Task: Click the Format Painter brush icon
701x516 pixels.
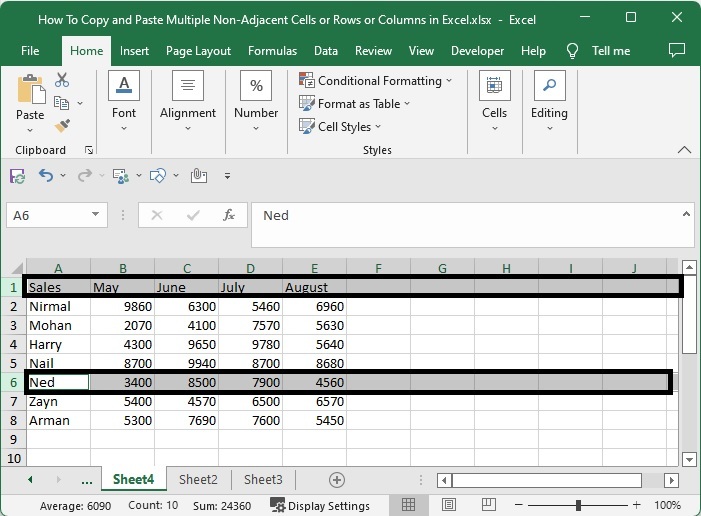Action: pos(62,126)
